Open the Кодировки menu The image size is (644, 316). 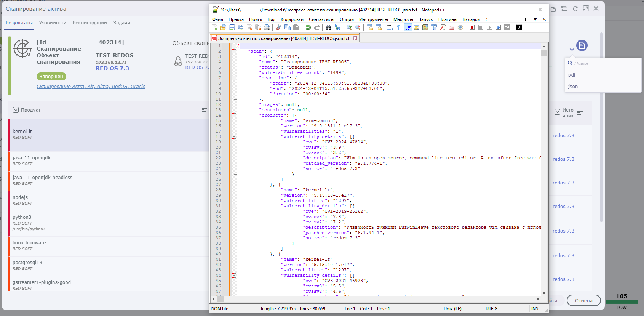(x=292, y=19)
